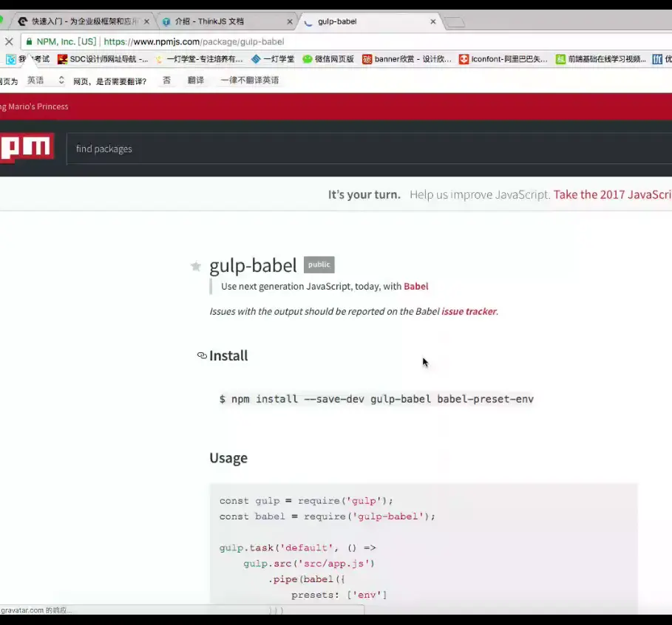This screenshot has height=625, width=672.
Task: Click the gulp-babel package title
Action: (x=253, y=265)
